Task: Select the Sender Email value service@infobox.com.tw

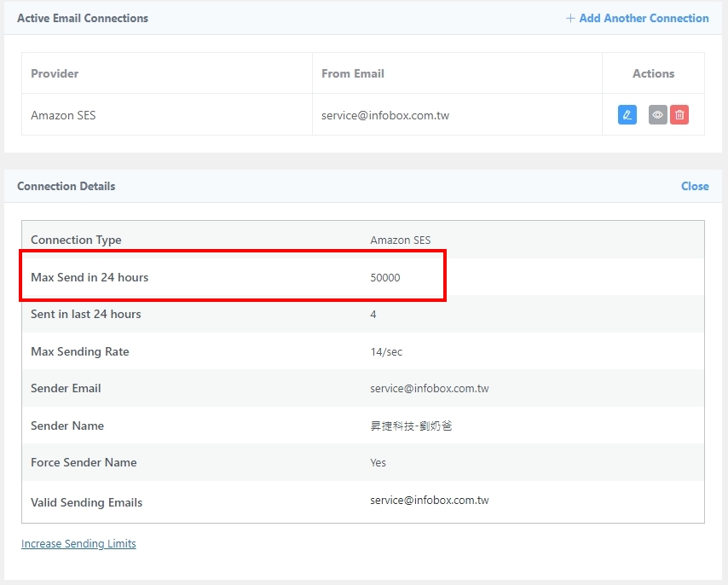Action: [430, 388]
